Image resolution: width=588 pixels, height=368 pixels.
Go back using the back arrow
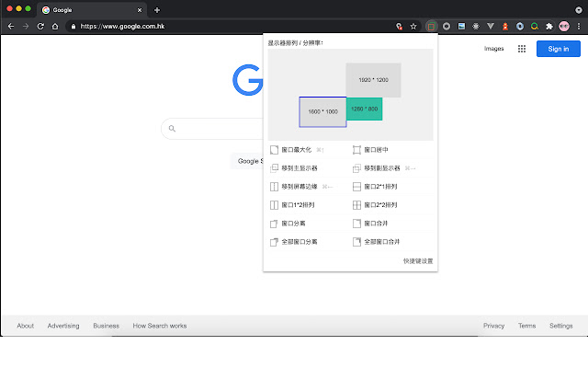(11, 27)
